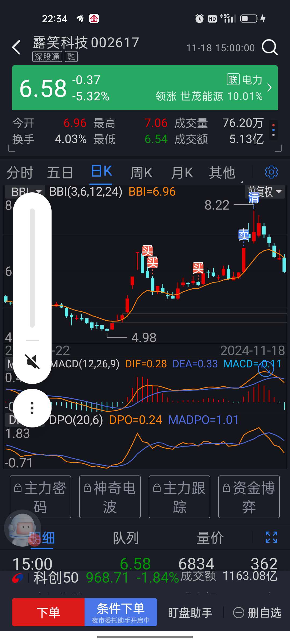Tap the back arrow icon
Image resolution: width=290 pixels, height=644 pixels.
(x=17, y=47)
